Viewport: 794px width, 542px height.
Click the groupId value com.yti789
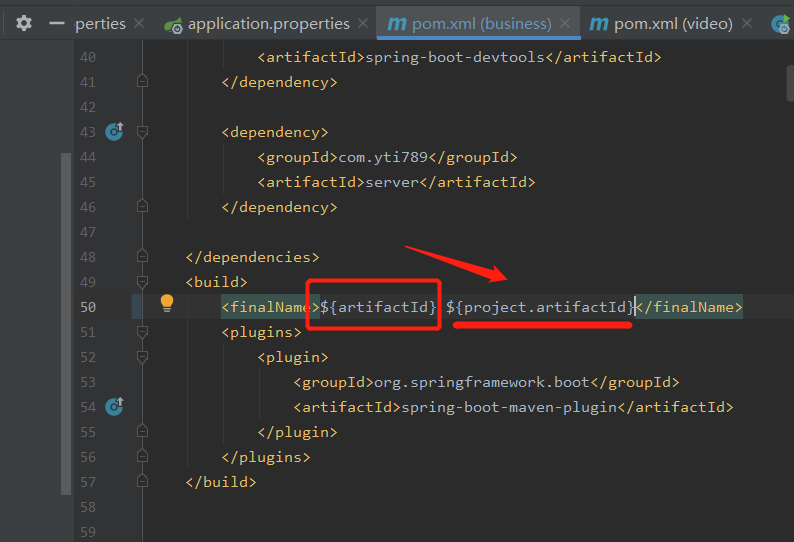click(x=383, y=158)
